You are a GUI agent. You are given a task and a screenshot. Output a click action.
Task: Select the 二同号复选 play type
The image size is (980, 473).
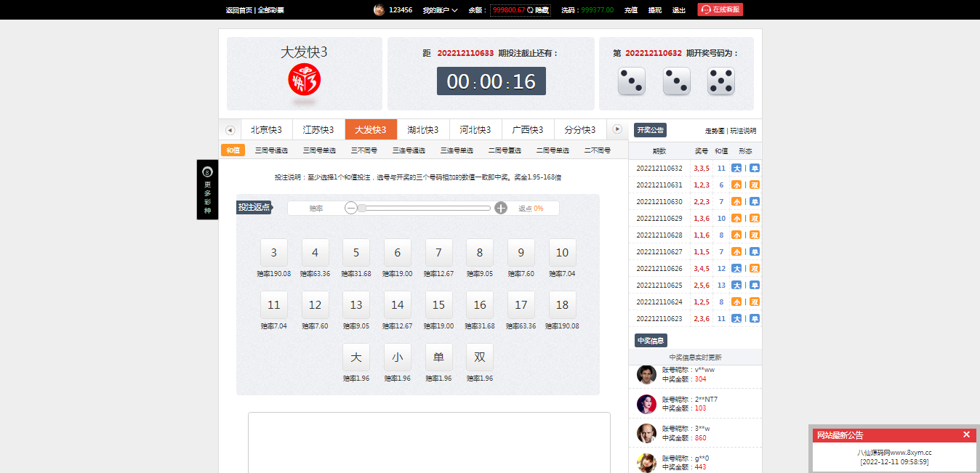[x=505, y=150]
